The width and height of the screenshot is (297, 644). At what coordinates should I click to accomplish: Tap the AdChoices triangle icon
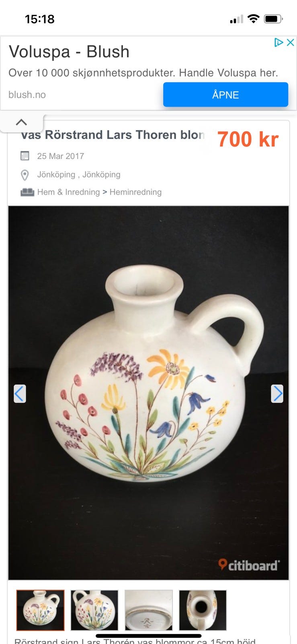click(x=279, y=42)
